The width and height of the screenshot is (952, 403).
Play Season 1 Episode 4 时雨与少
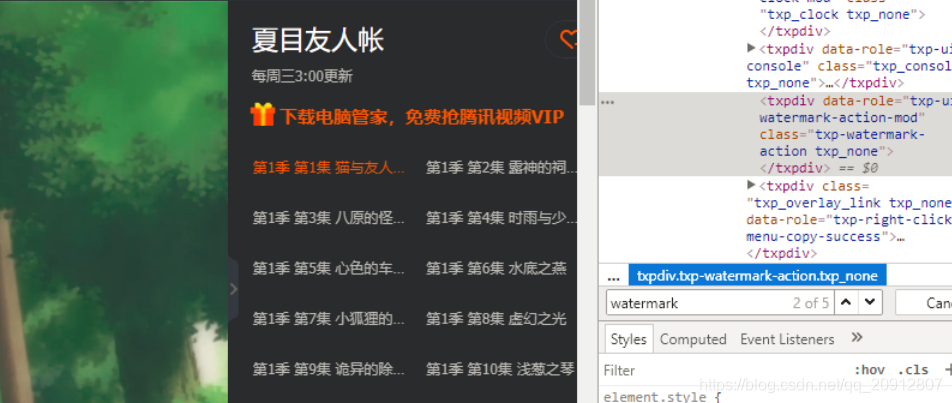[502, 217]
